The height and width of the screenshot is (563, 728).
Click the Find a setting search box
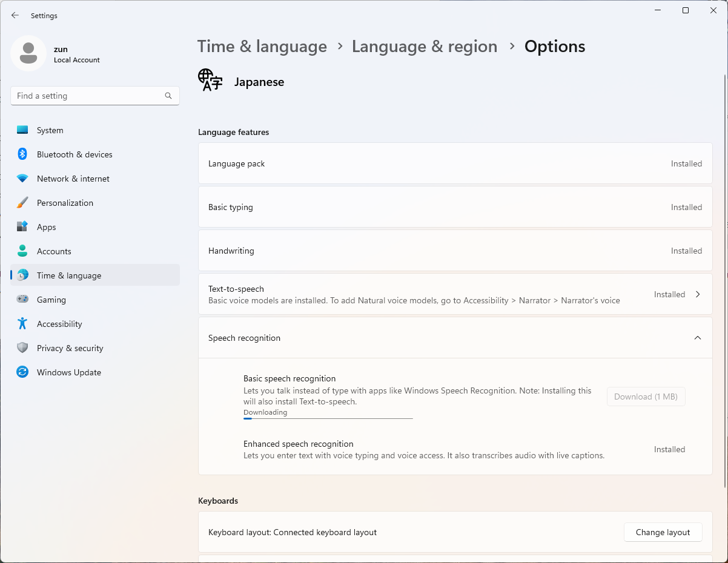95,96
